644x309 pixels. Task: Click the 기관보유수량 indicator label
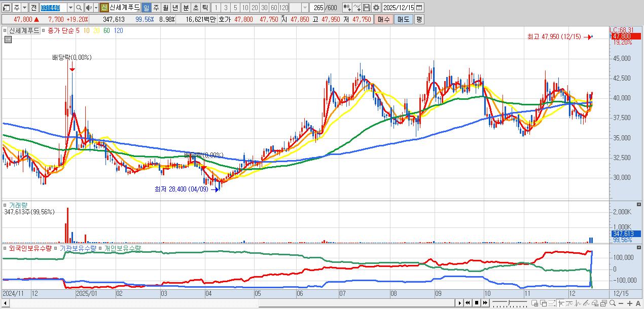click(x=78, y=248)
